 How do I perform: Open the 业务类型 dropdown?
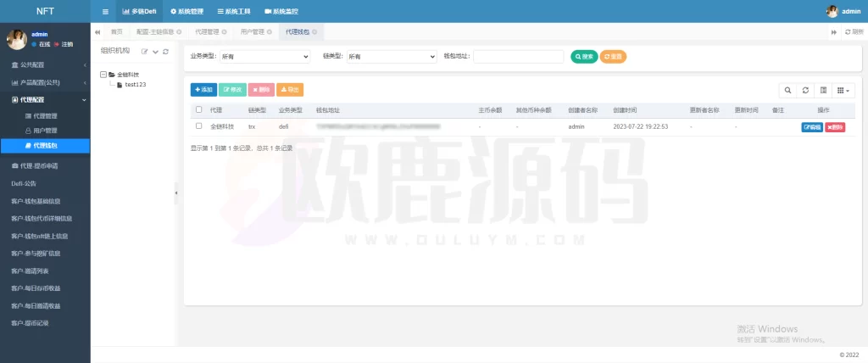tap(264, 57)
